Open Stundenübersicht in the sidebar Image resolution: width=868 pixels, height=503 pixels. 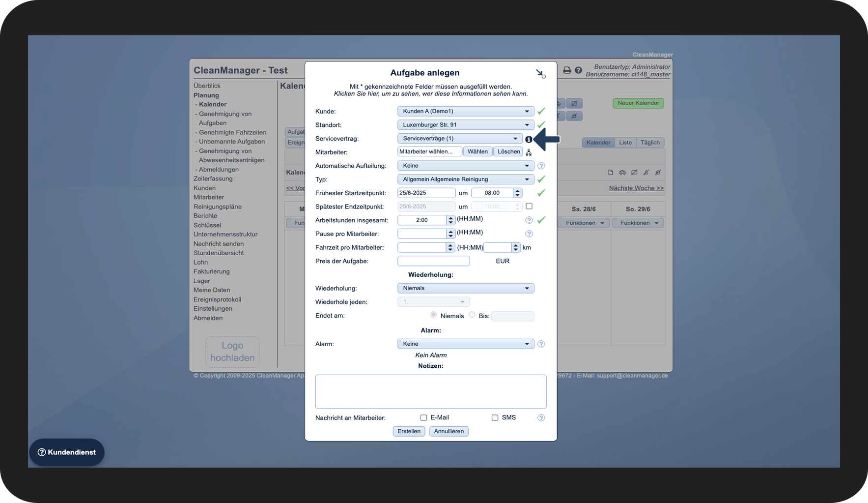pyautogui.click(x=219, y=253)
